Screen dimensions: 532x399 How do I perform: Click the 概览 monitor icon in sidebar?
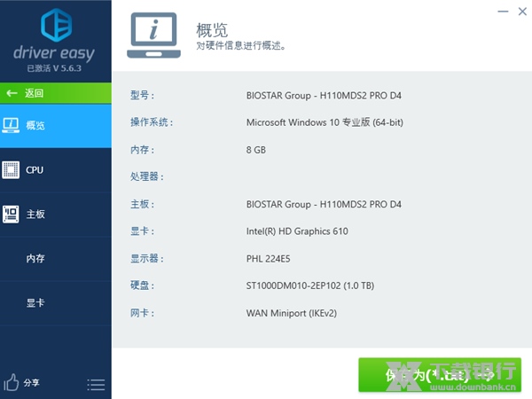point(12,125)
